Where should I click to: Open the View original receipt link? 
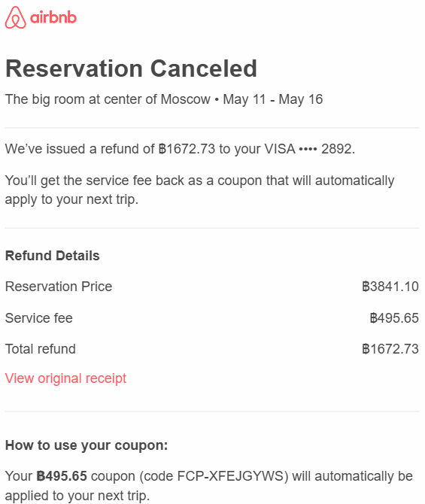65,378
